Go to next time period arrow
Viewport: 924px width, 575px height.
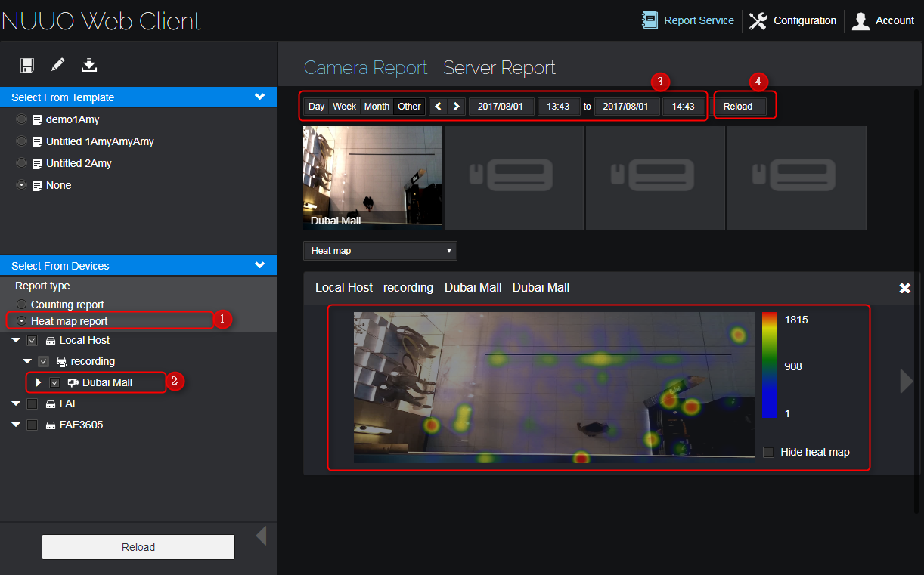click(x=456, y=107)
